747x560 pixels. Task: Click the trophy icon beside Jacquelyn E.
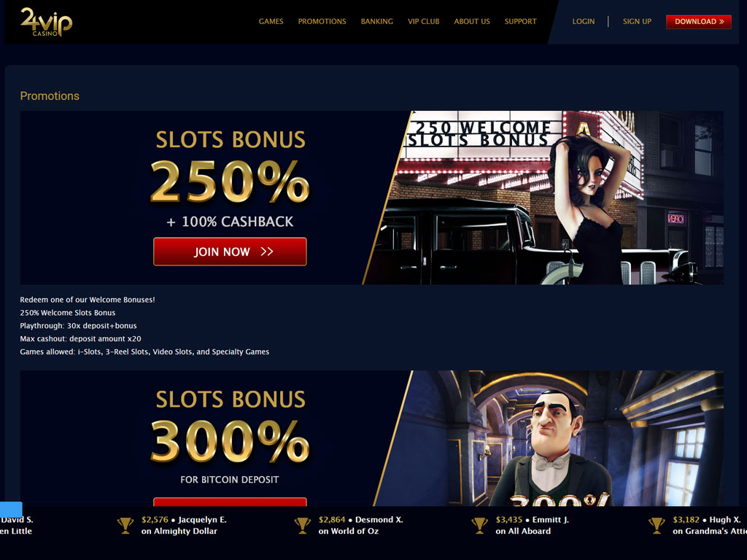click(125, 526)
